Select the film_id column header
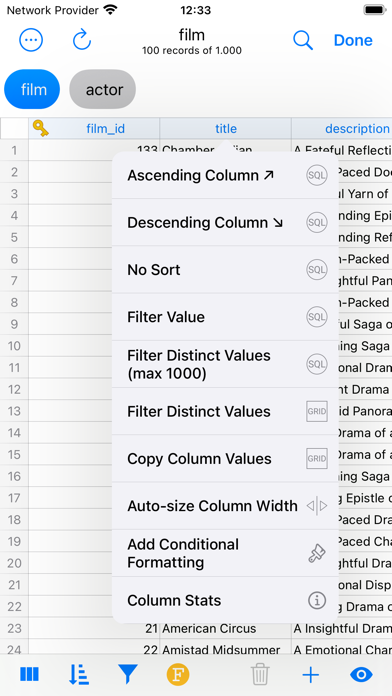The image size is (392, 696). pos(94,129)
